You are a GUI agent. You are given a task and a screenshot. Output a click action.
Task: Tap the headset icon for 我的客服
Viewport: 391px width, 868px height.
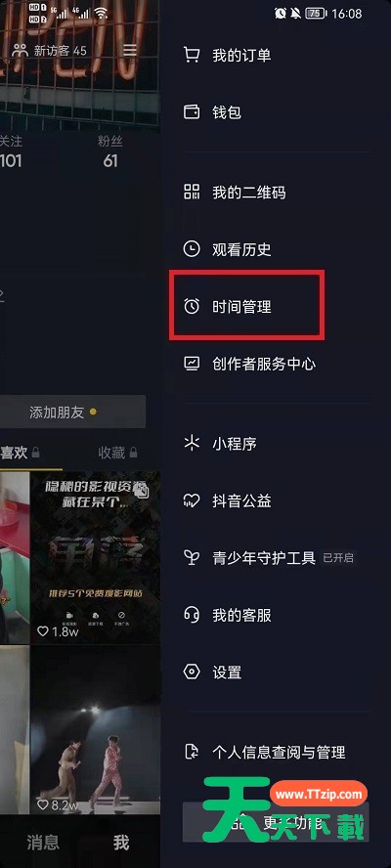(x=192, y=615)
